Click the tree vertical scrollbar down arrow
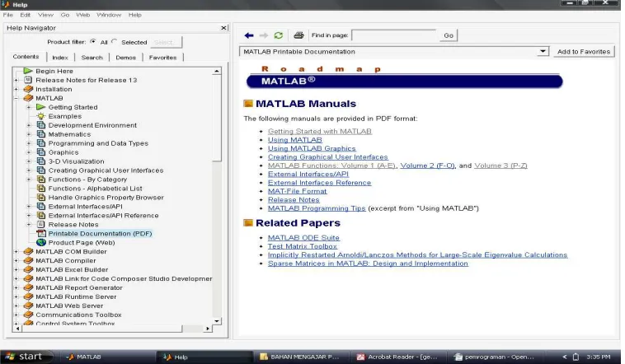The width and height of the screenshot is (625, 364). [x=217, y=320]
